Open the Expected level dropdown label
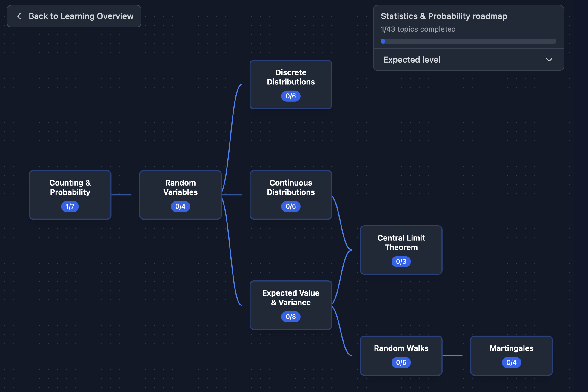 [x=412, y=60]
